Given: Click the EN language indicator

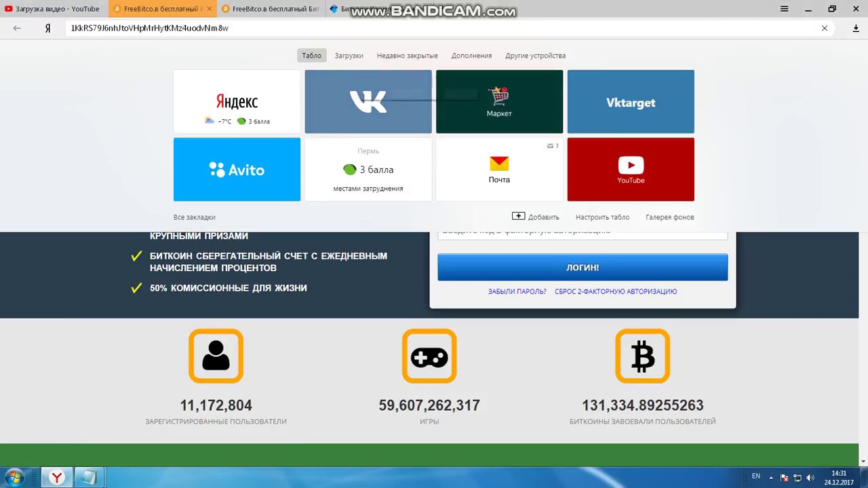Looking at the screenshot, I should 756,476.
